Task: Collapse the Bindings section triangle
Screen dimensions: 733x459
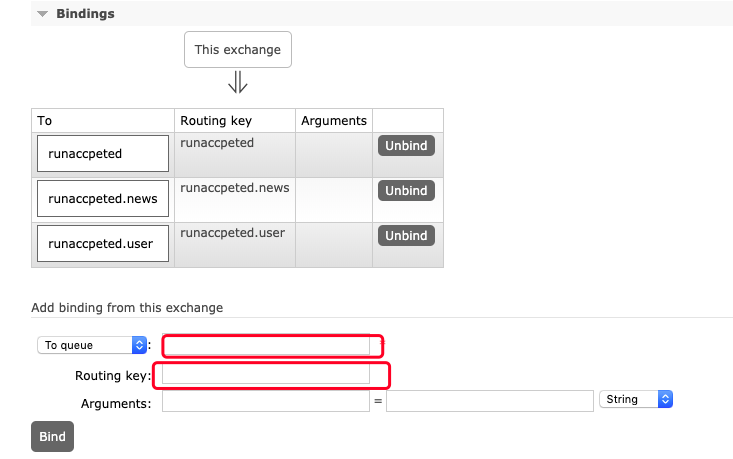Action: pyautogui.click(x=42, y=14)
